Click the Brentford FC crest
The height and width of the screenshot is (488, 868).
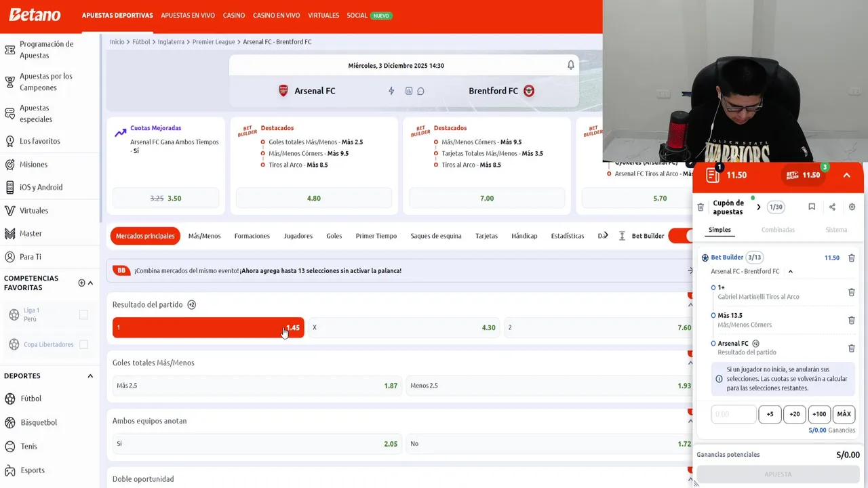[529, 91]
